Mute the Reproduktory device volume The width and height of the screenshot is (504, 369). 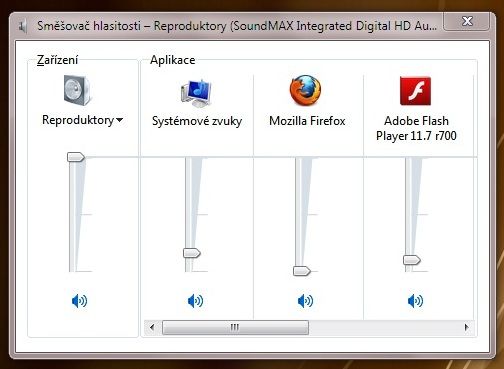point(79,301)
